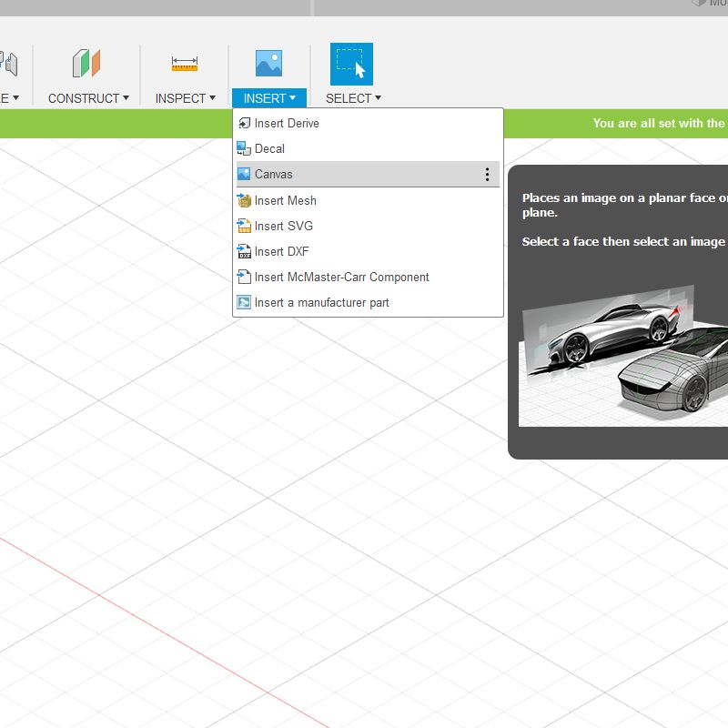Choose Insert Mesh menu entry
The height and width of the screenshot is (728, 728).
[x=368, y=200]
